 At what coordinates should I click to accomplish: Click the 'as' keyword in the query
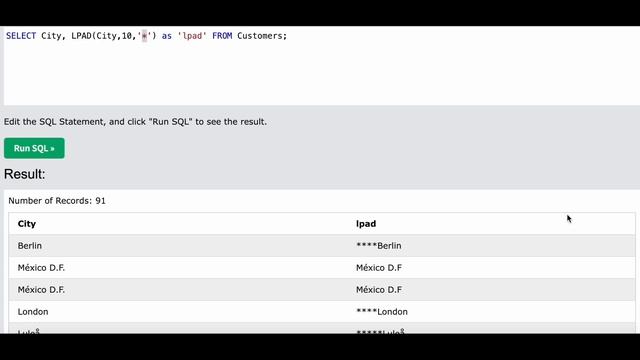167,36
